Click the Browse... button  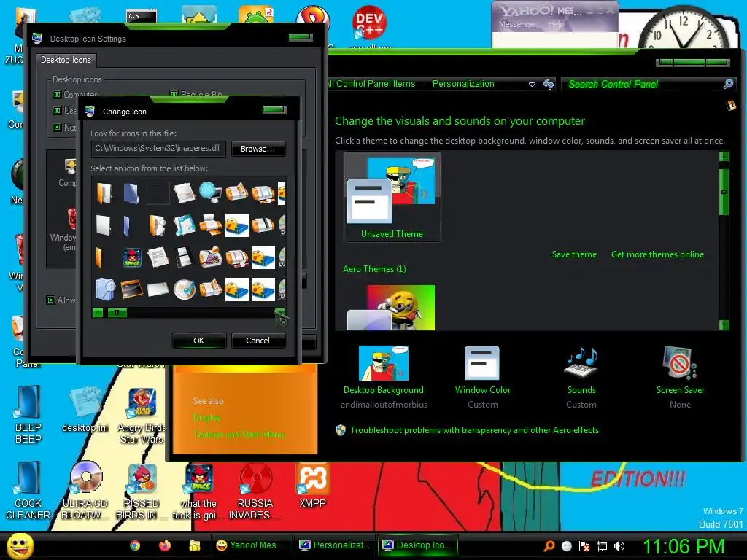point(258,149)
